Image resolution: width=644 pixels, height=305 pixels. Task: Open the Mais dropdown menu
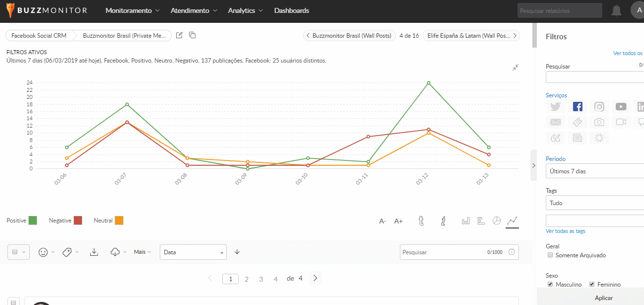tap(142, 252)
